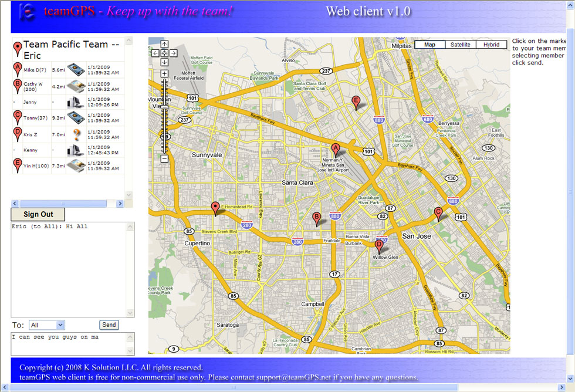Select marker C on map near San Jose
The width and height of the screenshot is (575, 392).
tap(438, 214)
